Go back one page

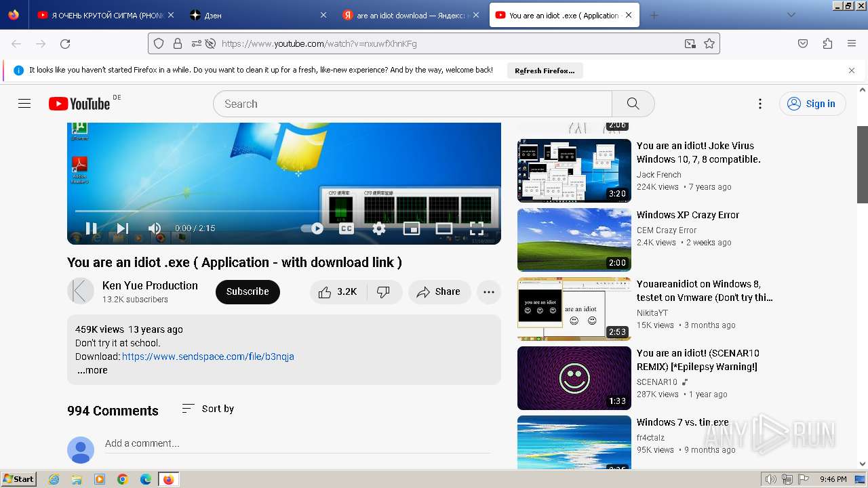coord(16,43)
